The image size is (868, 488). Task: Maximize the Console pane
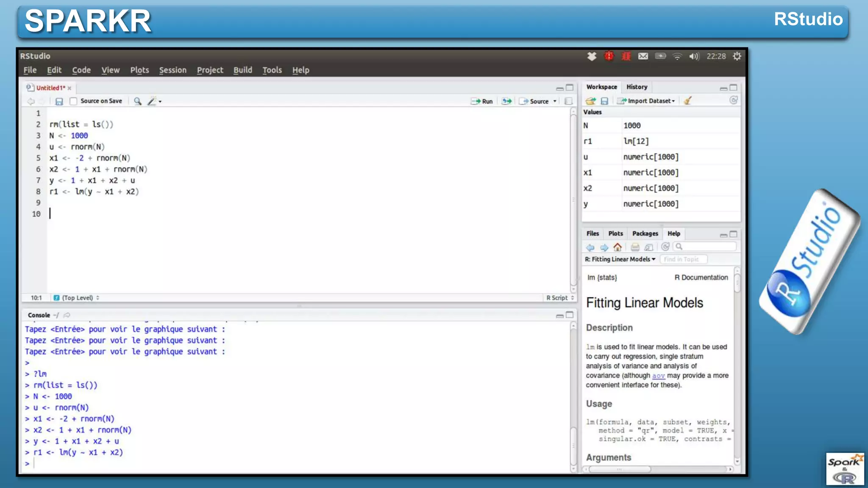(570, 315)
